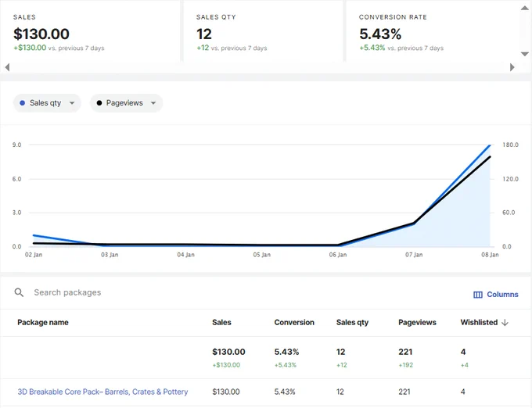Click the 08 Jan axis label
This screenshot has height=408, width=532.
(x=490, y=255)
